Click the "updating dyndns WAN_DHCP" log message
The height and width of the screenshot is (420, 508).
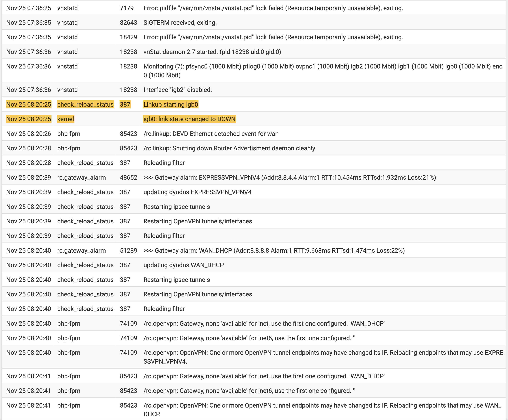click(183, 265)
